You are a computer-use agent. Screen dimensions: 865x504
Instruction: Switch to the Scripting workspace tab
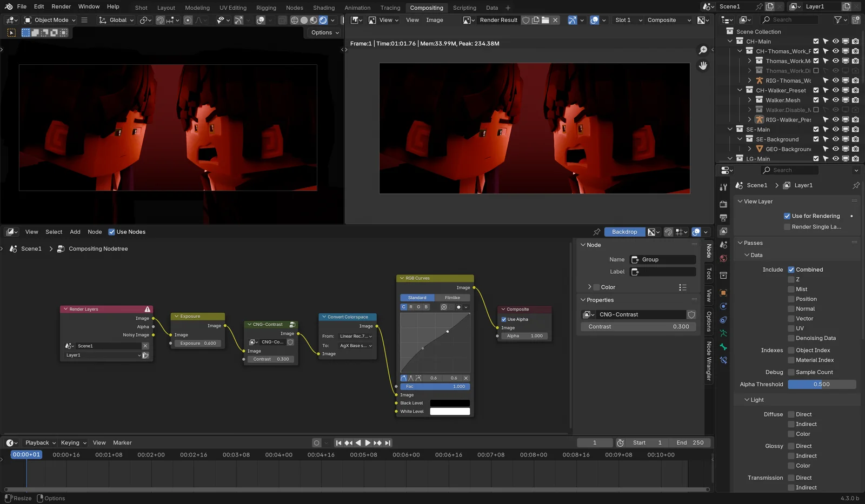pyautogui.click(x=464, y=8)
